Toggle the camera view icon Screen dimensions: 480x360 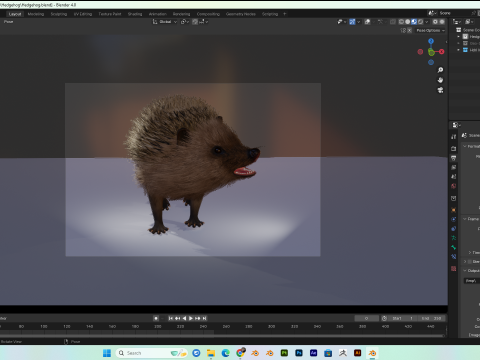click(x=440, y=90)
